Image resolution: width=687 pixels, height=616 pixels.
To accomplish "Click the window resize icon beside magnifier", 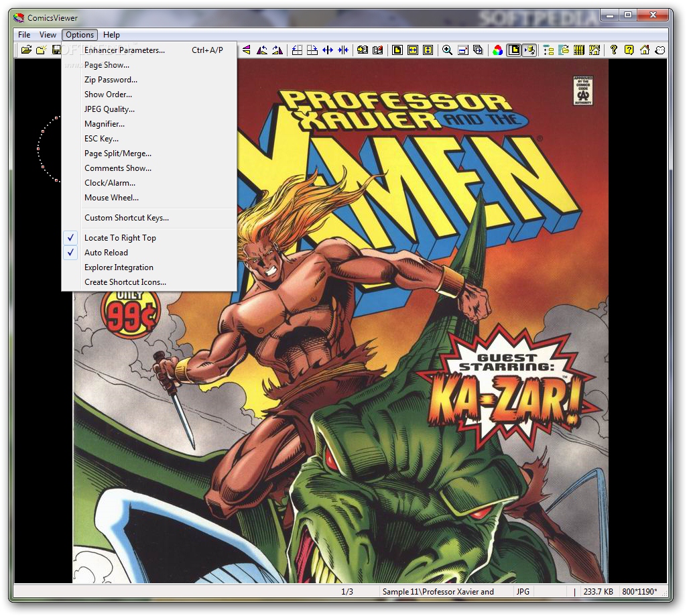I will coord(463,50).
